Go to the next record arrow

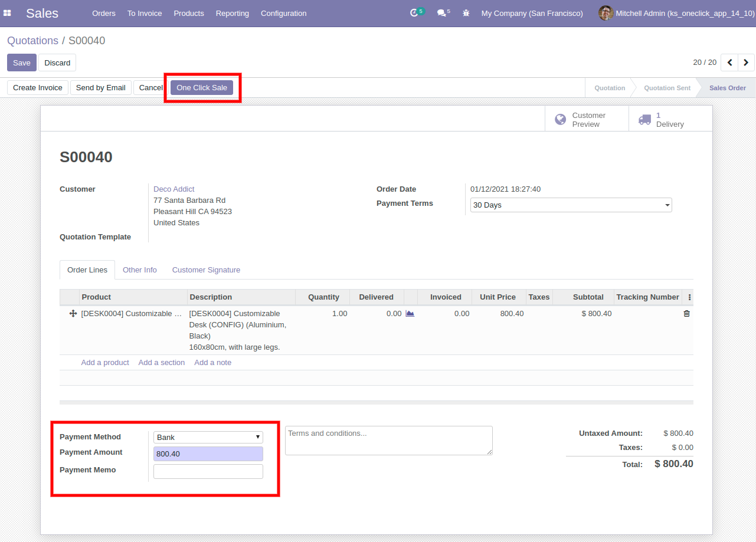(x=746, y=63)
